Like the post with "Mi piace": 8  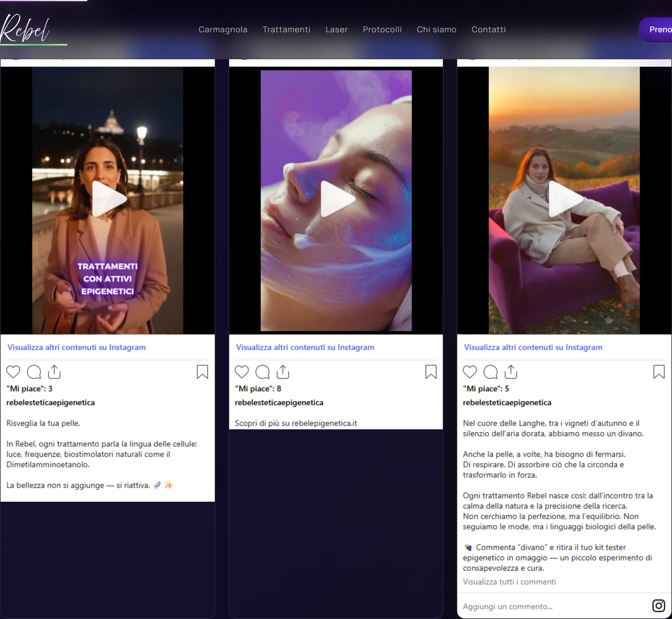pos(241,372)
